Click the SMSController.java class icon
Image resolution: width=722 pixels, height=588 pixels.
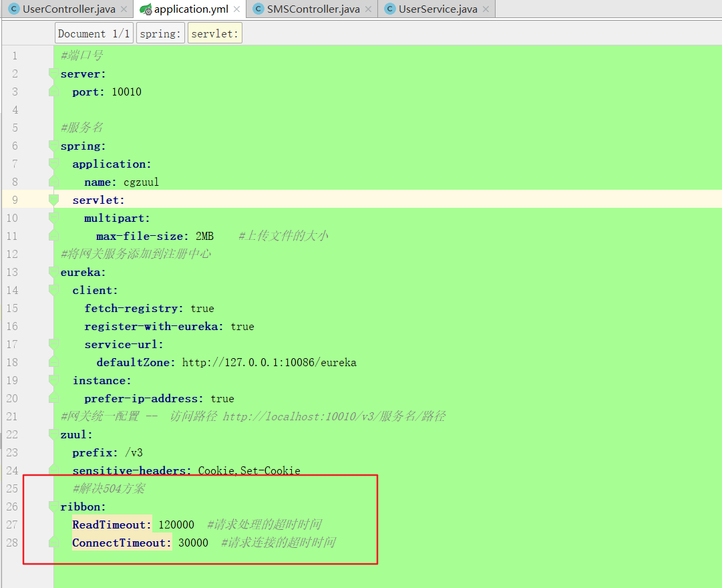point(258,9)
